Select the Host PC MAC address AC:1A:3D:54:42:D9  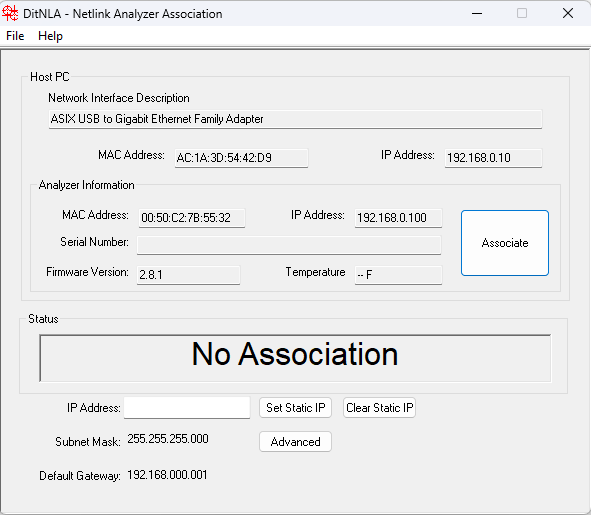(x=241, y=158)
